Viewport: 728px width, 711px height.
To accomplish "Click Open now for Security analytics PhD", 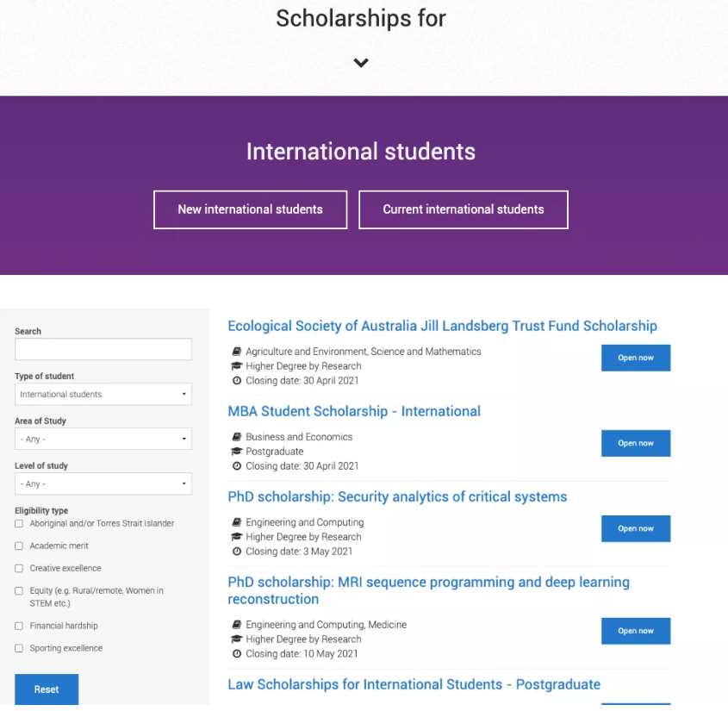I will point(635,529).
